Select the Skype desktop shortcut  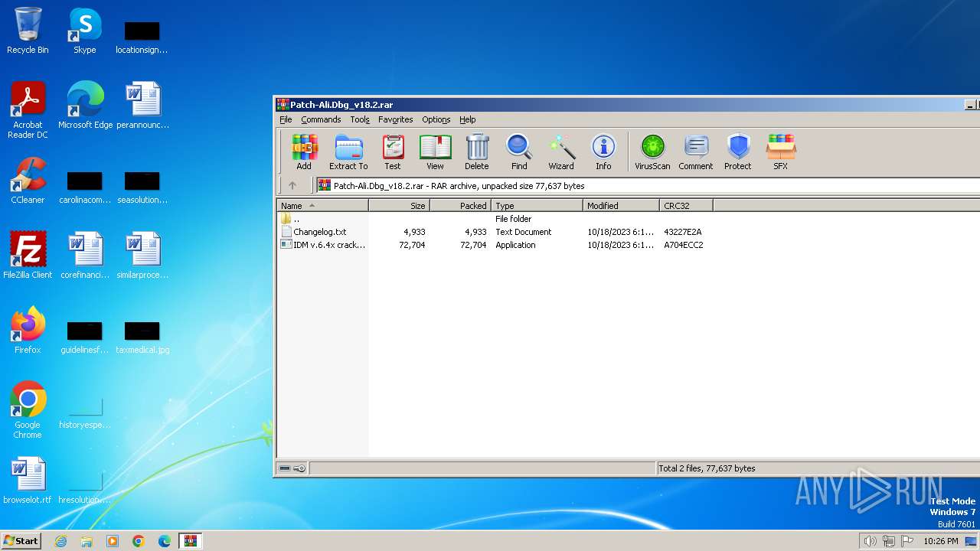click(x=84, y=31)
